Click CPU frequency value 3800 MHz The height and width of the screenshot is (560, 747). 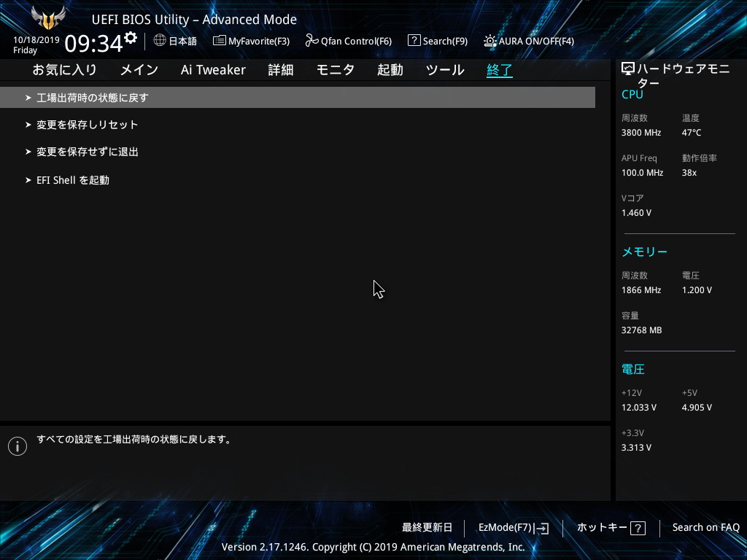[640, 133]
